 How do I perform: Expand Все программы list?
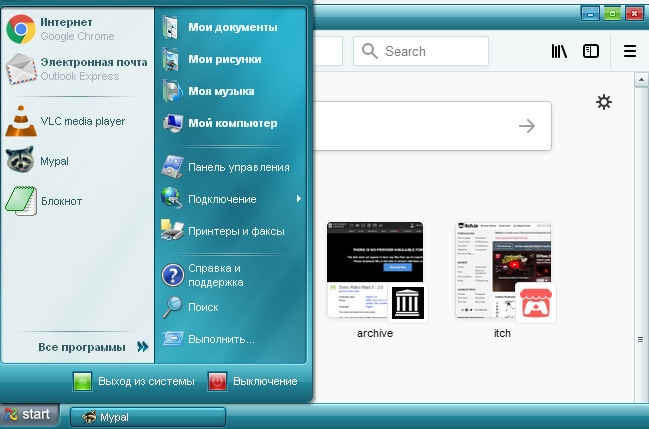click(93, 347)
